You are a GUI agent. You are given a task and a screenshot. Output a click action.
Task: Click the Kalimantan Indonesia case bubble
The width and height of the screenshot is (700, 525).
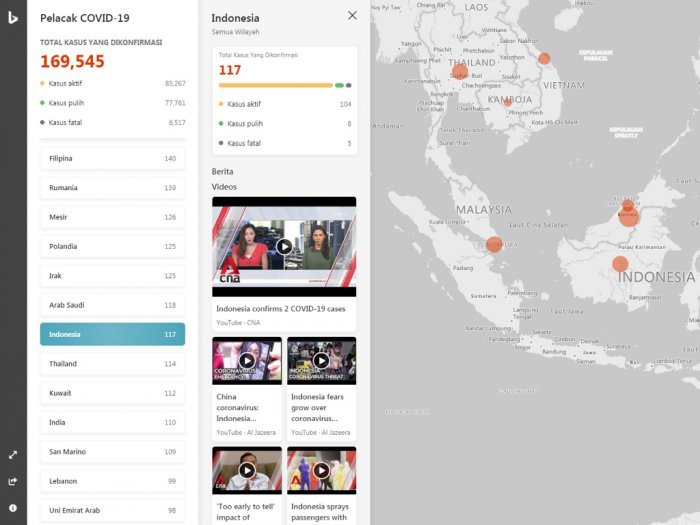point(620,264)
